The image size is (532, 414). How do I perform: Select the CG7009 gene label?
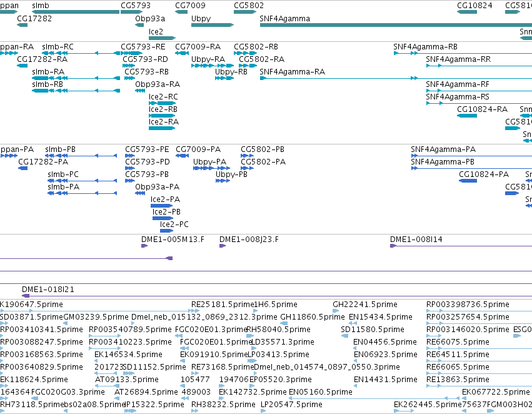click(x=190, y=6)
